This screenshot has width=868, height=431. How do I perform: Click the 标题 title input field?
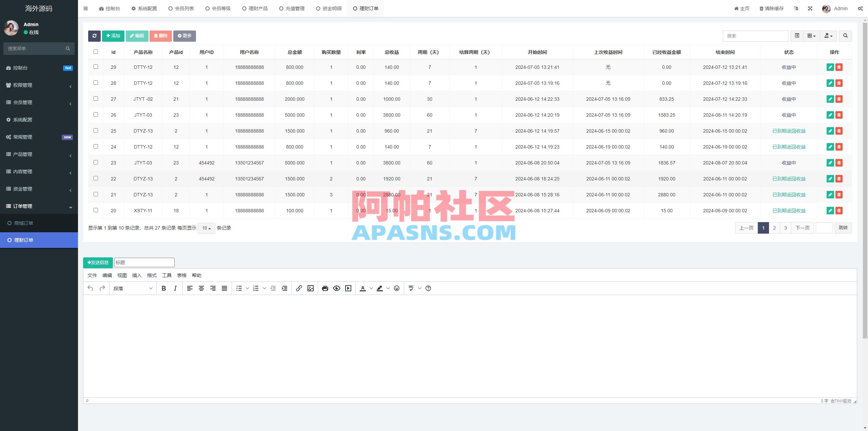click(144, 262)
